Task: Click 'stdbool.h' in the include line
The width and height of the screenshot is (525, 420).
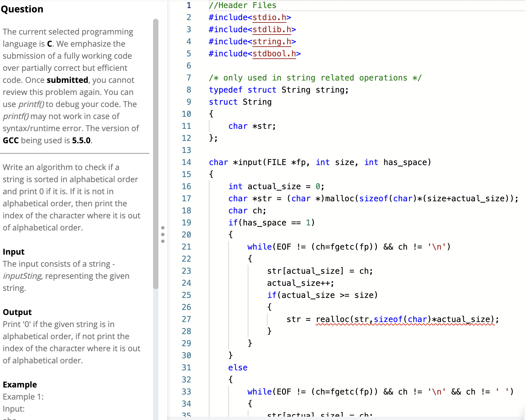Action: (274, 54)
